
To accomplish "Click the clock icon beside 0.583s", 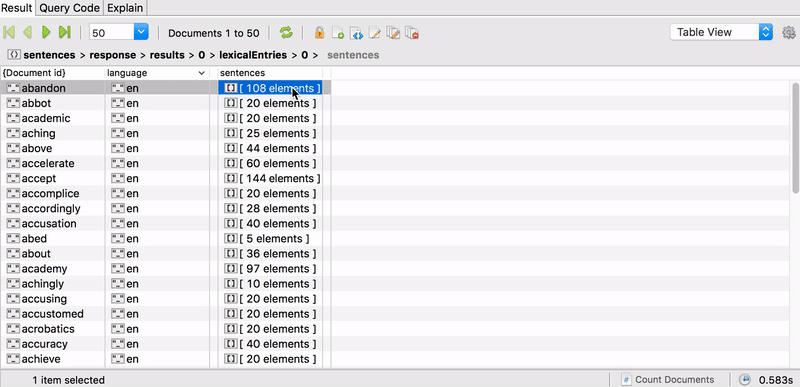I will 745,379.
